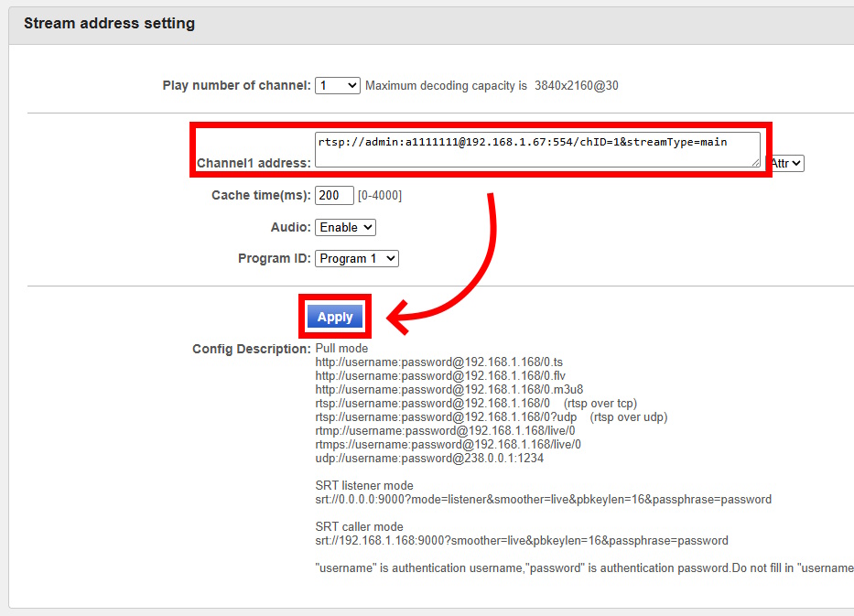Click the SRT listener mode srt URL
Viewport: 854px width, 616px height.
543,500
